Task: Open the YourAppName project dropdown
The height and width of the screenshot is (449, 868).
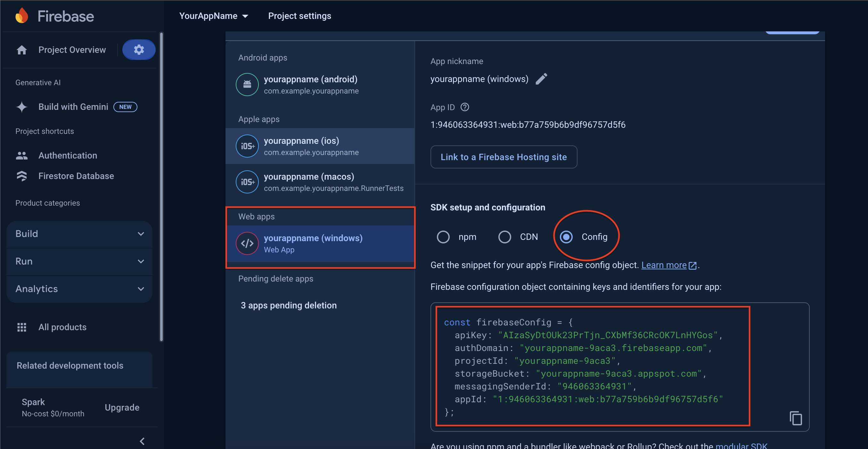Action: [x=214, y=16]
